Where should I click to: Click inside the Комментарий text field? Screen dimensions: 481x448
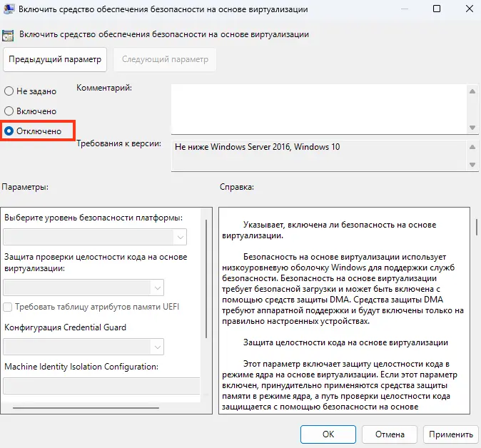click(318, 108)
